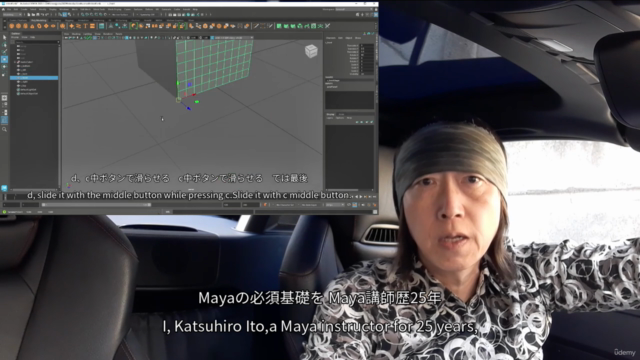Toggle the Modeling Toolkit sidebar button
Image resolution: width=640 pixels, height=360 pixels.
(357, 15)
